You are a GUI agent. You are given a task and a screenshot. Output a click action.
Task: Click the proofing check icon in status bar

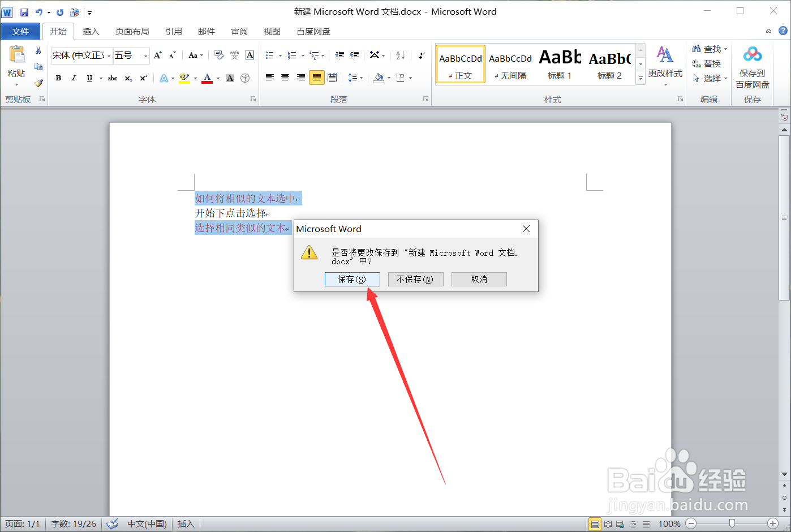[112, 524]
